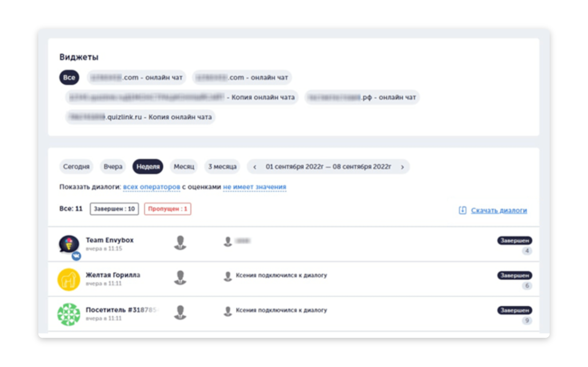This screenshot has width=588, height=367.
Task: Open the не имеет значения rating filter
Action: coord(254,187)
